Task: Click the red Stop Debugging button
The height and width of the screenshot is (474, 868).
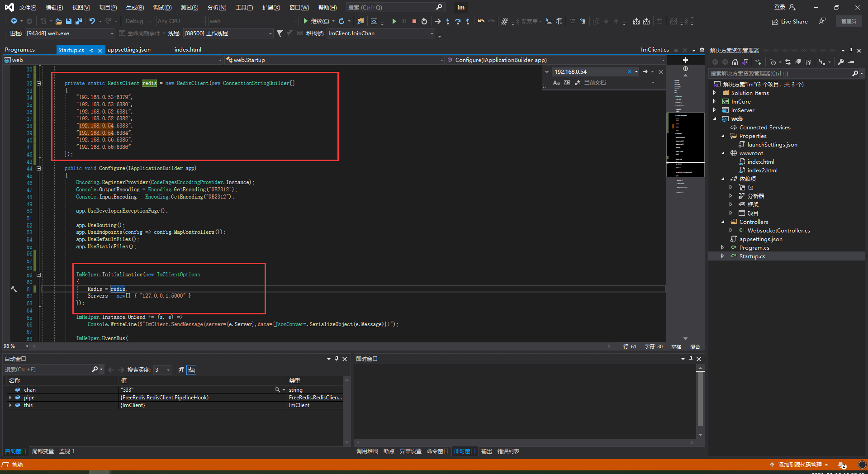Action: pos(414,21)
